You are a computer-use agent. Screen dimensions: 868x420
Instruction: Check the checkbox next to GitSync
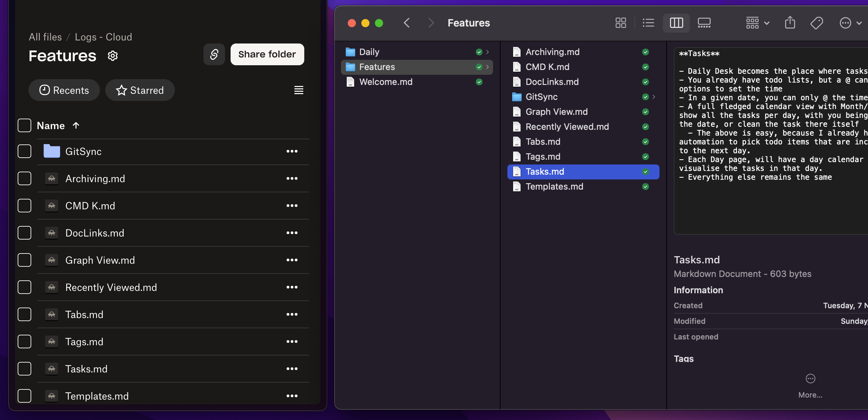(24, 152)
